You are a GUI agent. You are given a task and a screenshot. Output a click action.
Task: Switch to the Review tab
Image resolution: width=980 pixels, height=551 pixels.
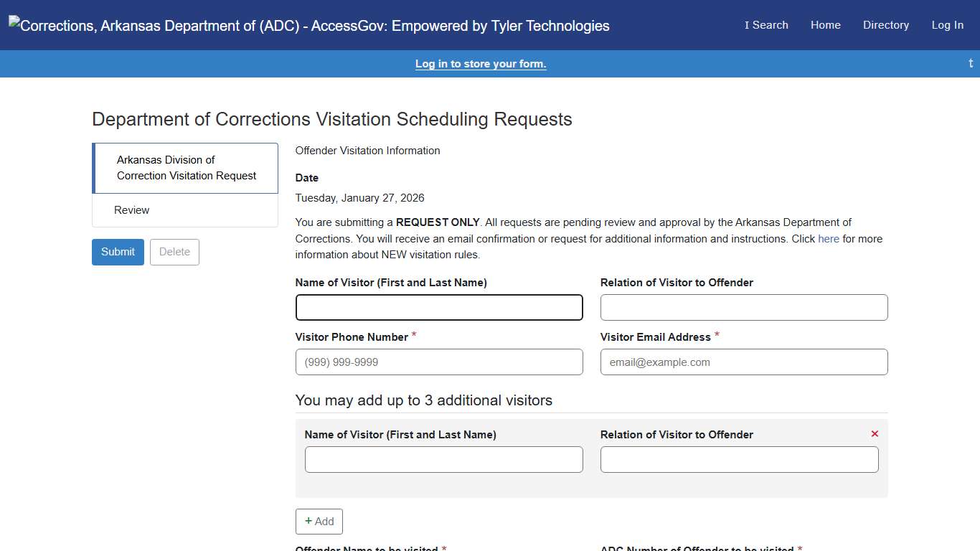pyautogui.click(x=131, y=209)
